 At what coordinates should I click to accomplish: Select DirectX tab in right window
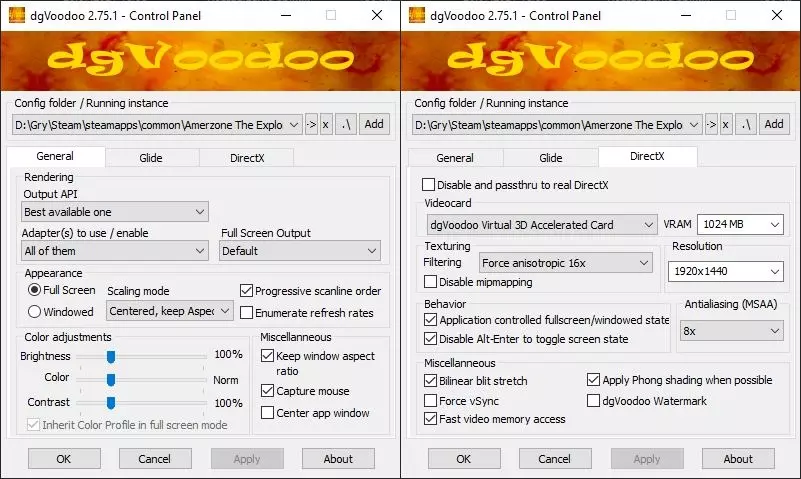[647, 156]
